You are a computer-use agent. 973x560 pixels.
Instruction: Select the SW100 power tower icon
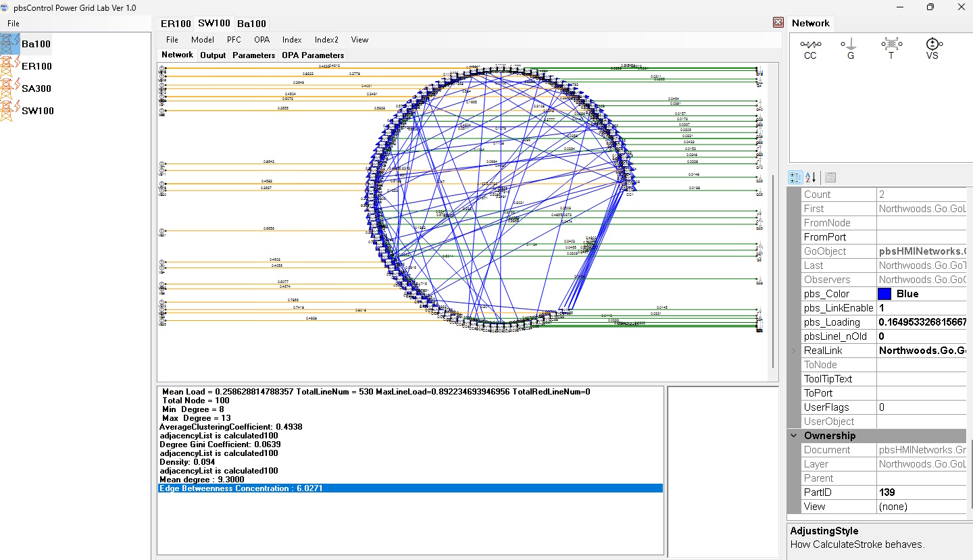click(x=10, y=111)
